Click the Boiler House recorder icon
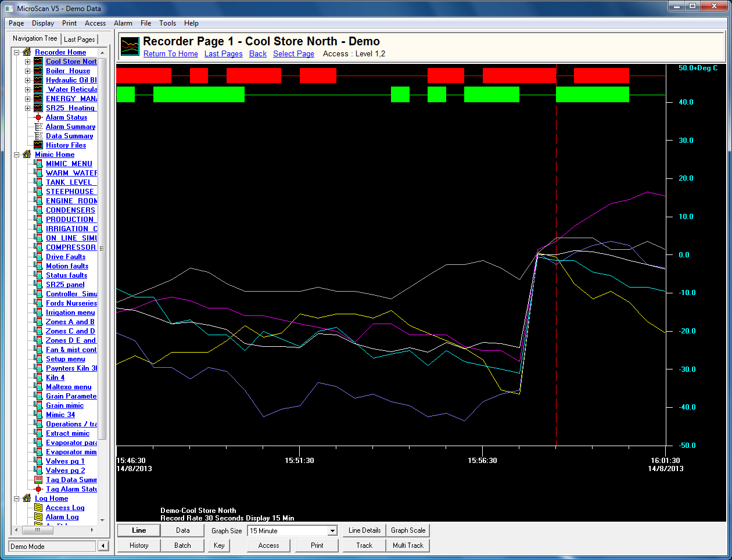 38,71
